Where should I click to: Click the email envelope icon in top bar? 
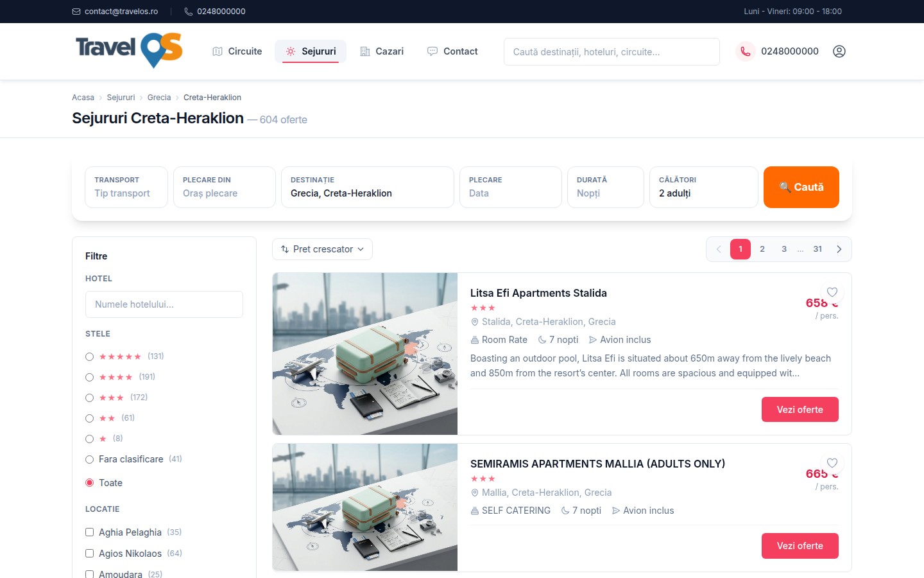76,12
